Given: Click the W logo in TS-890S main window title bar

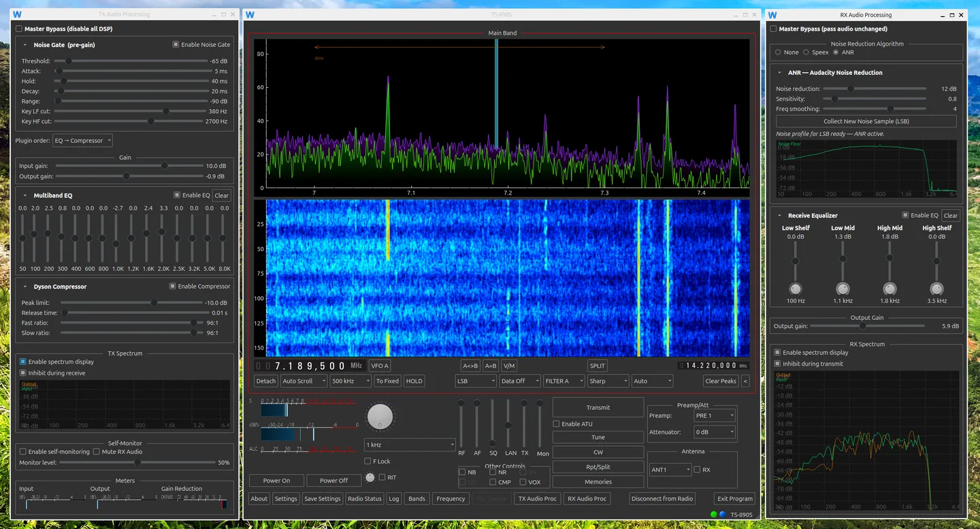Looking at the screenshot, I should pyautogui.click(x=250, y=14).
